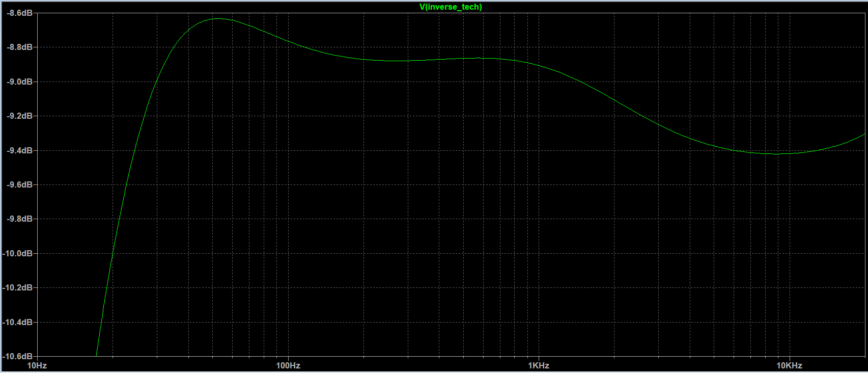Click the -10.6dB axis label
The height and width of the screenshot is (373, 868).
tap(18, 356)
